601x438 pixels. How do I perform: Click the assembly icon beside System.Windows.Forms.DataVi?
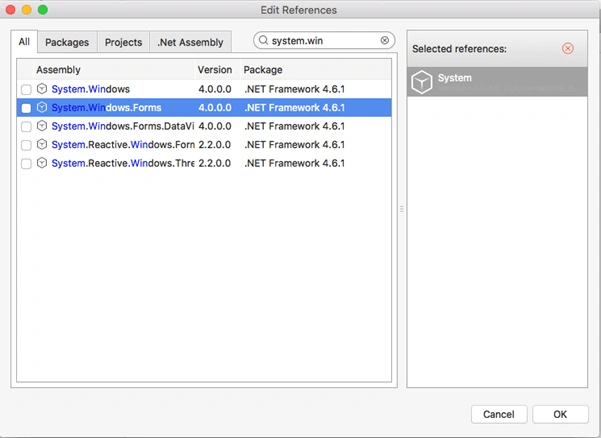(x=42, y=126)
